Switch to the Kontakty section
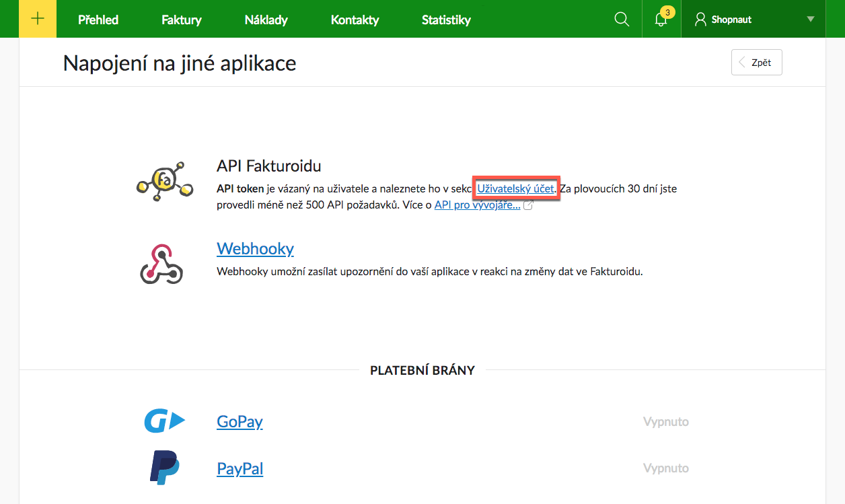 [355, 20]
